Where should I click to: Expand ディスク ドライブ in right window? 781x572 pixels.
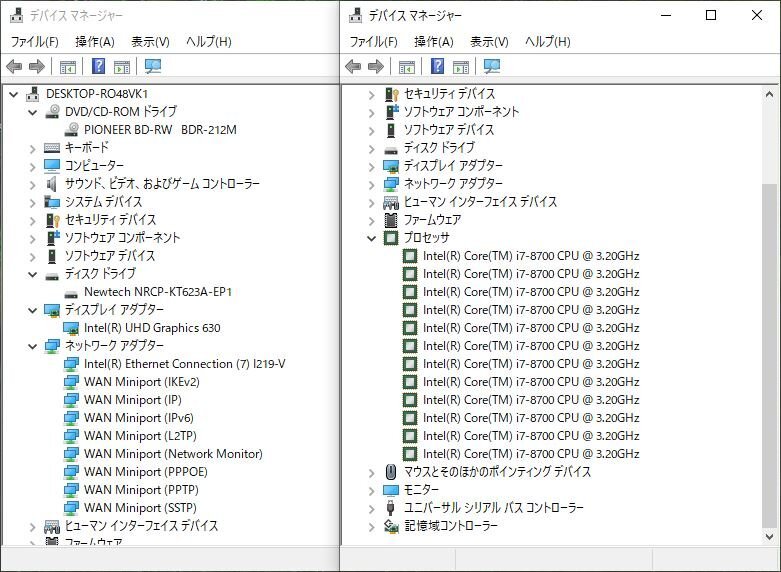[x=372, y=148]
